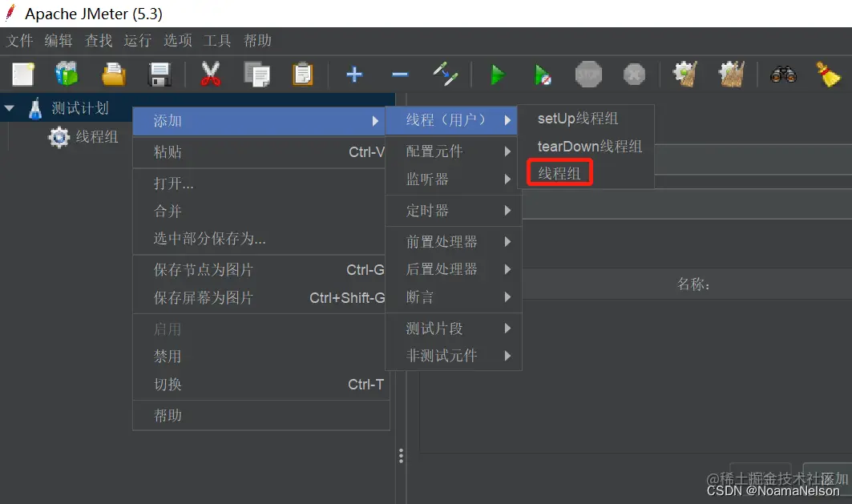Copy the selected element

(256, 74)
